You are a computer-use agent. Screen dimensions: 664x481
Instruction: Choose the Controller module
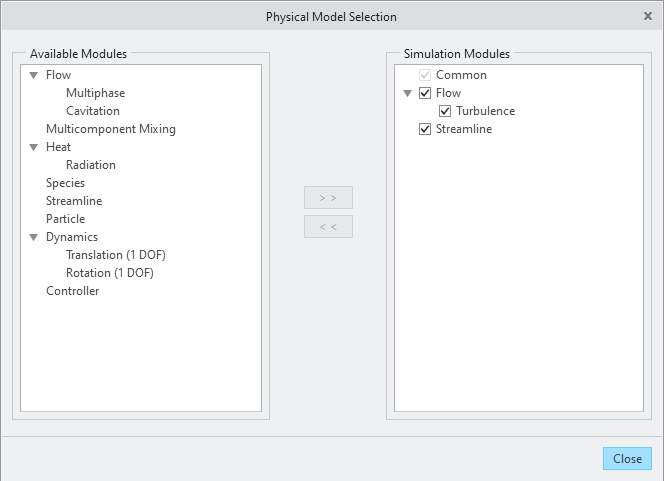73,291
